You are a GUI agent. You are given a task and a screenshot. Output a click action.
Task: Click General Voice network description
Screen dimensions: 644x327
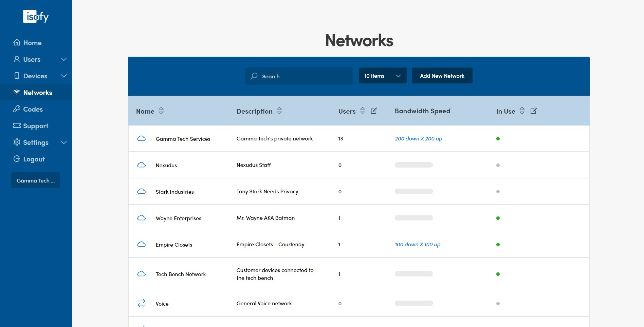point(264,303)
